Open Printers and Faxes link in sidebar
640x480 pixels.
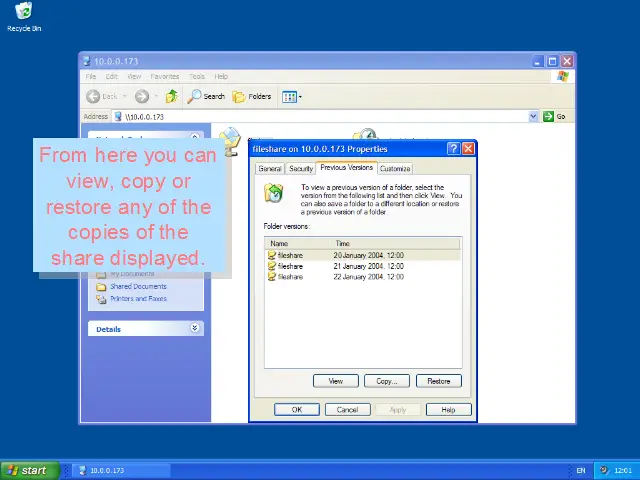[138, 299]
